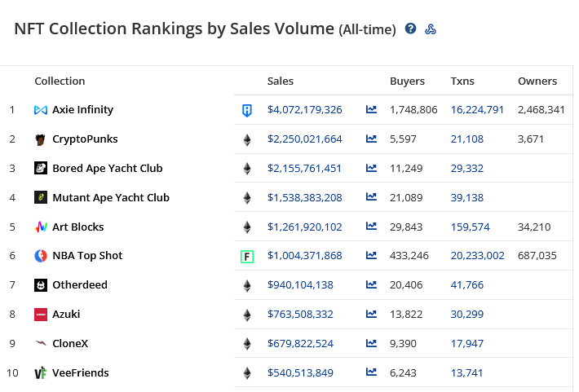
Task: Open the CloneX sales chart icon
Action: 371,343
